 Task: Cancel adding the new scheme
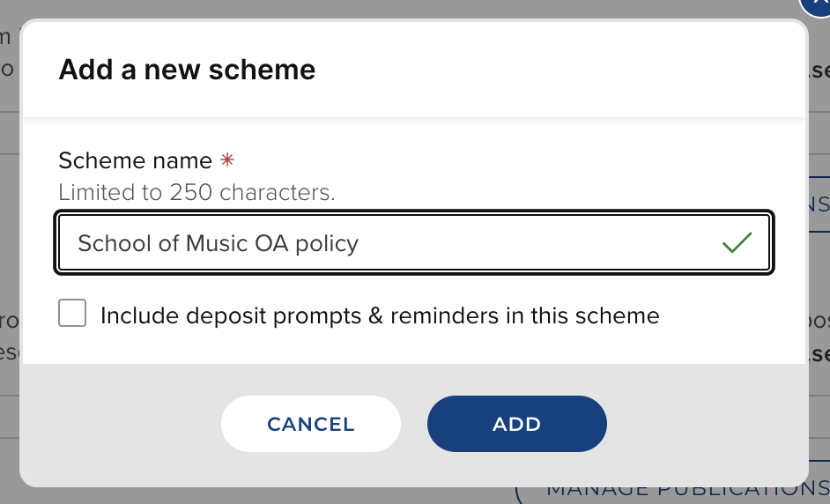pyautogui.click(x=310, y=424)
